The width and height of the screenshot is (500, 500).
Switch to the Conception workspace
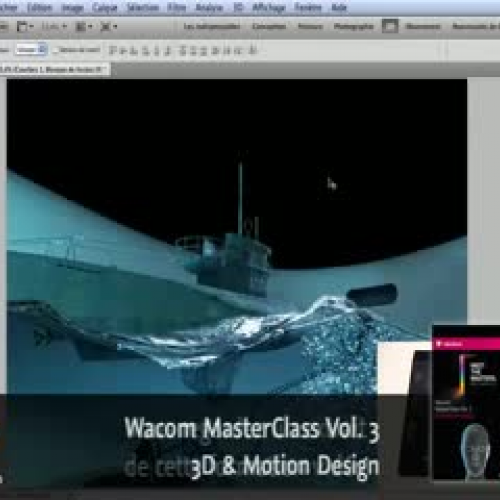pyautogui.click(x=269, y=26)
